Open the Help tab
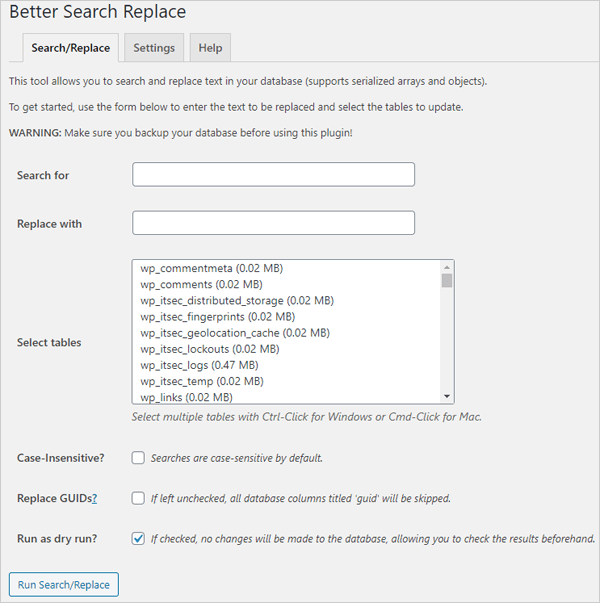The height and width of the screenshot is (603, 600). pos(210,48)
